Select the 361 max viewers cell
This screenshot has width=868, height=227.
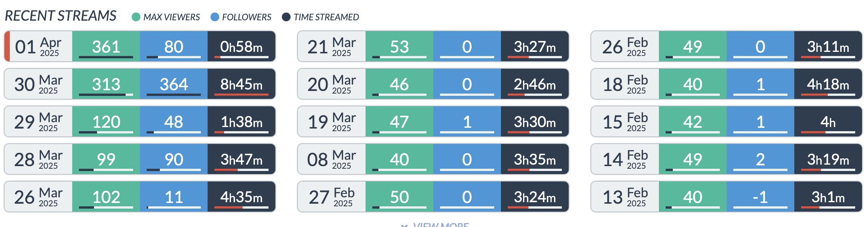pos(106,46)
